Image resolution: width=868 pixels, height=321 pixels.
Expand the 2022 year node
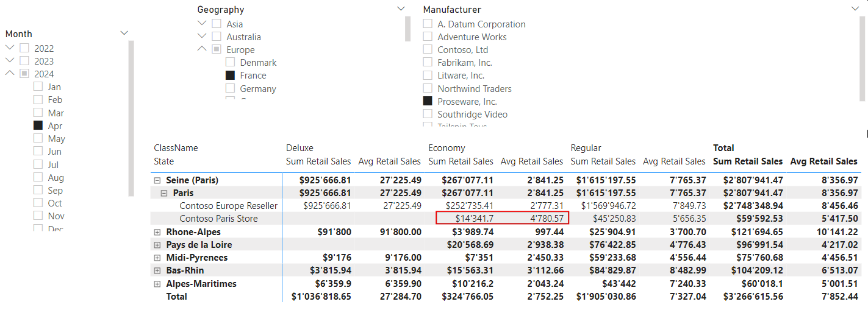coord(10,48)
